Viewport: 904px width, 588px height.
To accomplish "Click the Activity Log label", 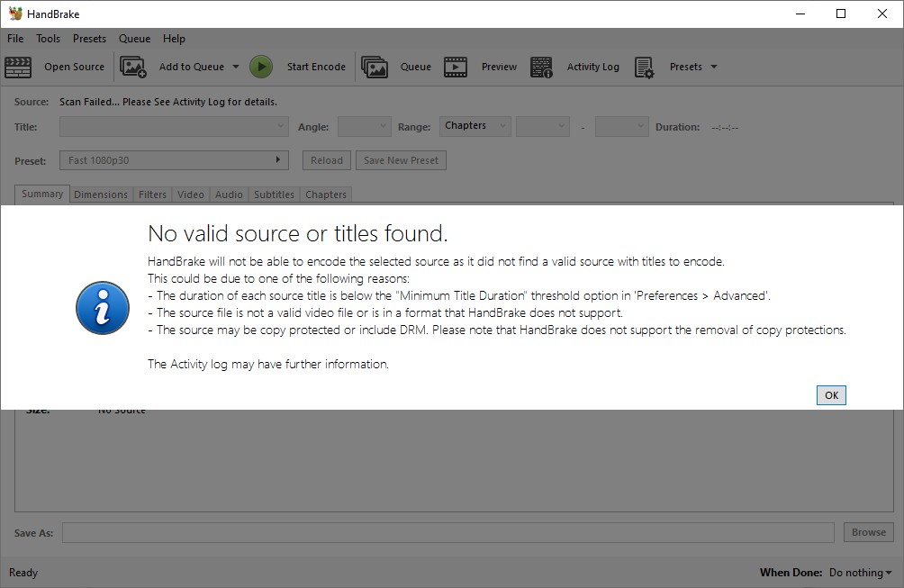I will 592,67.
